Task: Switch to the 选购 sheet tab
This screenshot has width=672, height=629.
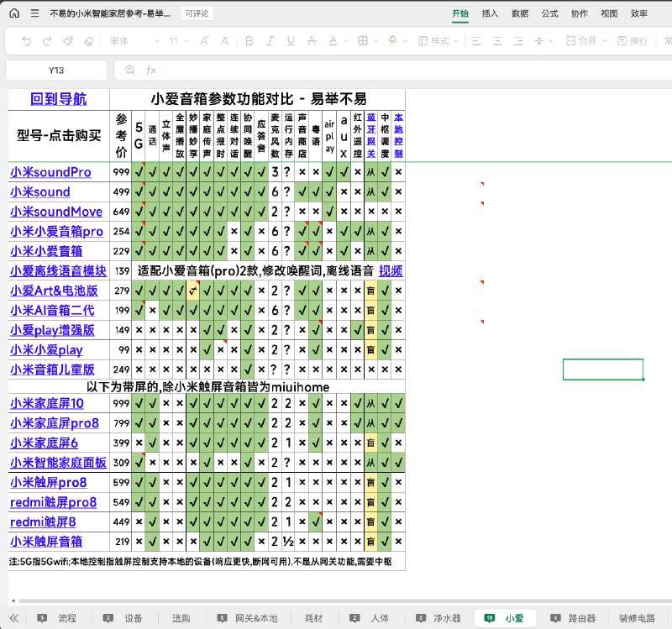Action: tap(181, 618)
